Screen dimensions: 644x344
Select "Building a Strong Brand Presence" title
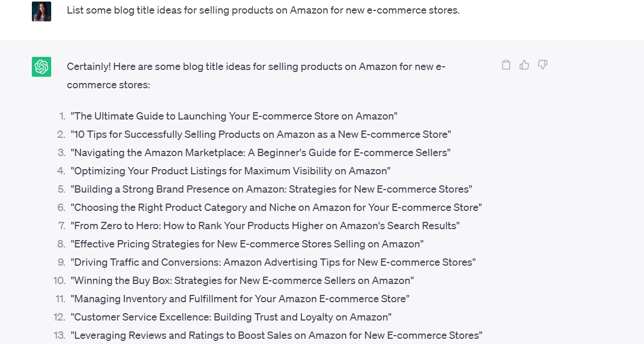[271, 189]
